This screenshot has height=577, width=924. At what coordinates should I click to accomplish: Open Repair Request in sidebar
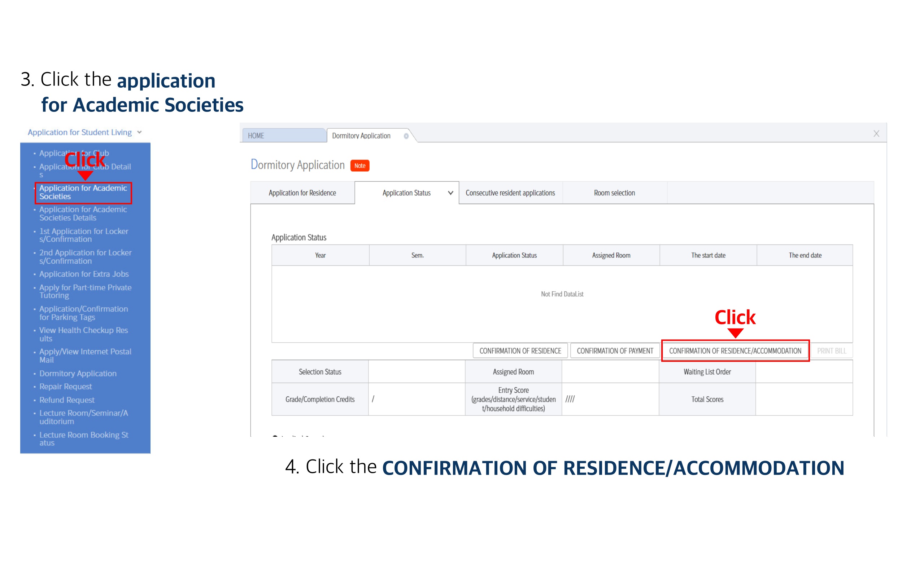66,387
